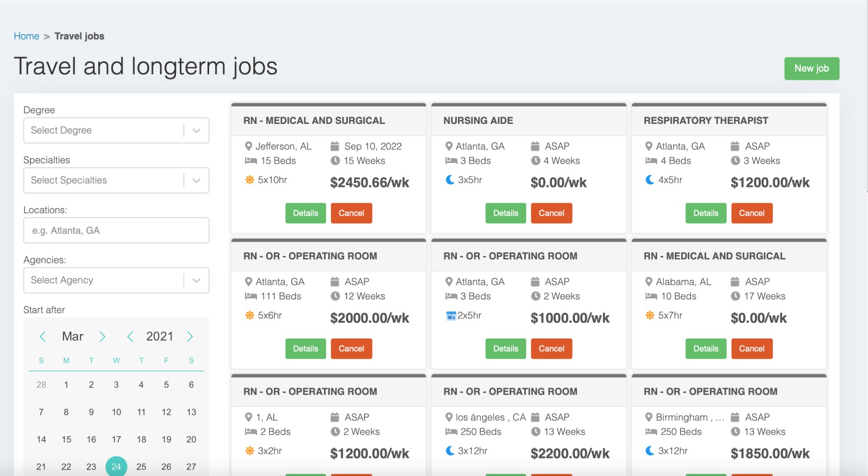The image size is (868, 476).
Task: Select March 17 in the calendar
Action: (x=116, y=439)
